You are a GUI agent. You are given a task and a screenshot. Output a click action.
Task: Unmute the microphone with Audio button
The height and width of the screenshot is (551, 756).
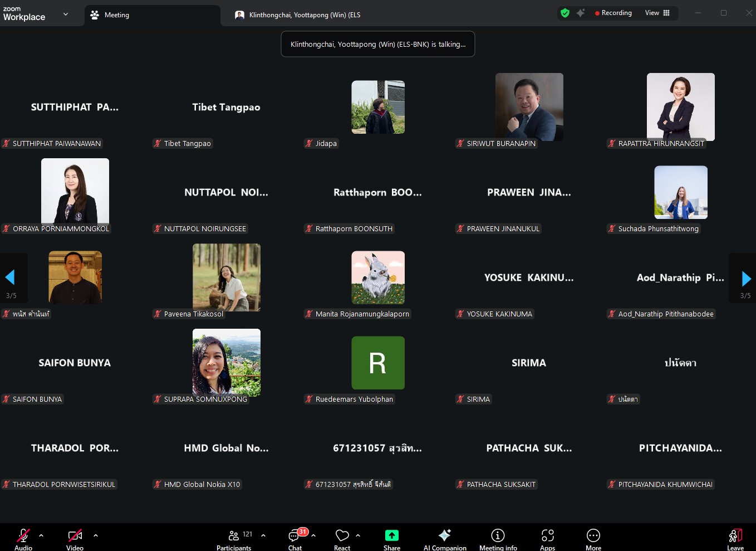pos(23,537)
